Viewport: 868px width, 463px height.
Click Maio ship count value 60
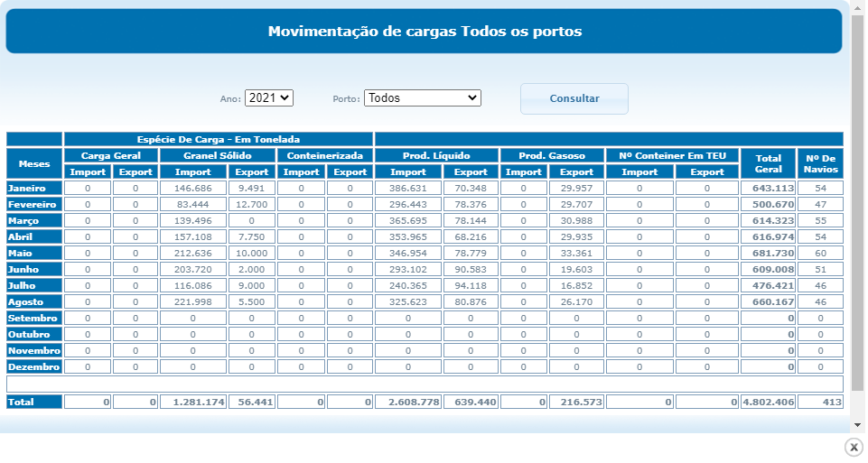[820, 253]
